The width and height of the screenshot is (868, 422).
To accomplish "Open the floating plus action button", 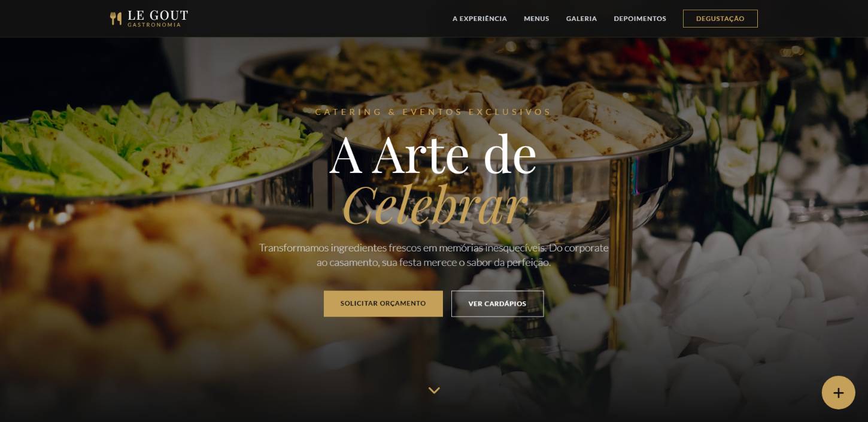I will (838, 393).
